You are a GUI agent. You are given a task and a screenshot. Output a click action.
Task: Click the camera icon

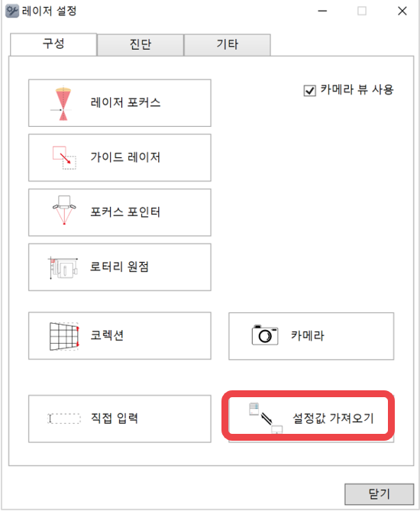point(265,335)
